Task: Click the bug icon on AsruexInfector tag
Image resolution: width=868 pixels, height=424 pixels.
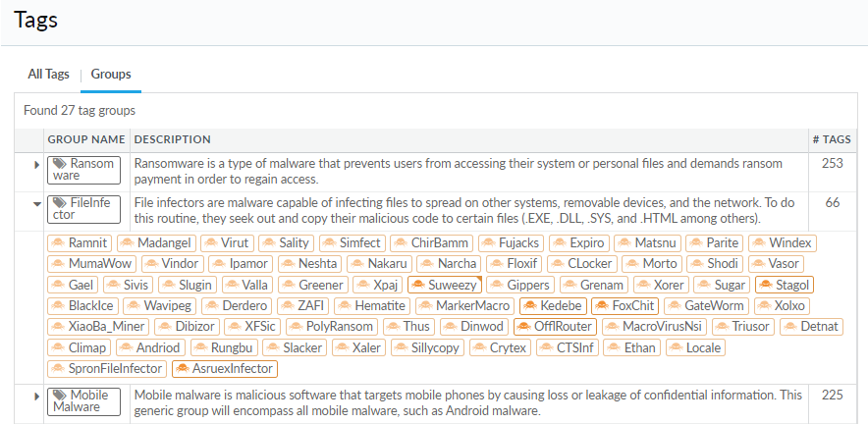Action: (183, 369)
